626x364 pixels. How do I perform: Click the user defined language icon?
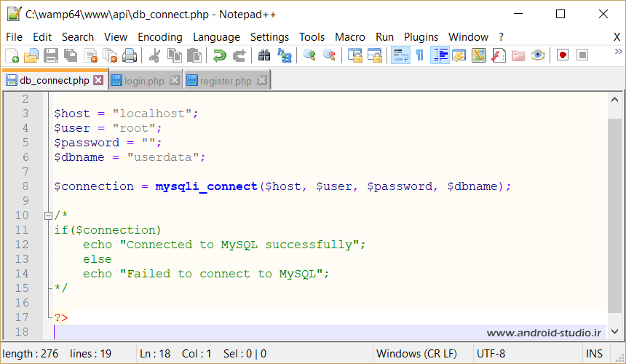click(459, 55)
